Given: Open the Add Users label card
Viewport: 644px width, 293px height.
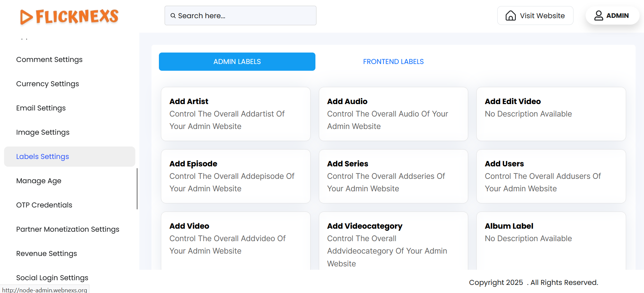Looking at the screenshot, I should click(551, 176).
